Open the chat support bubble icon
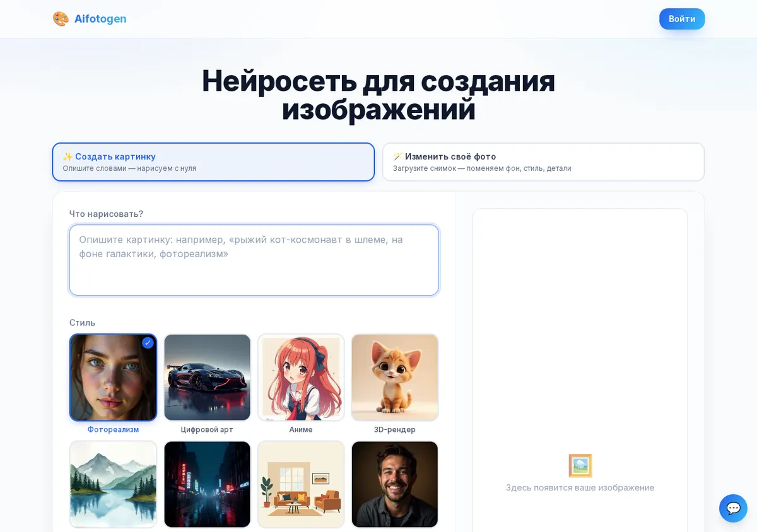Viewport: 757px width, 532px height. 733,508
